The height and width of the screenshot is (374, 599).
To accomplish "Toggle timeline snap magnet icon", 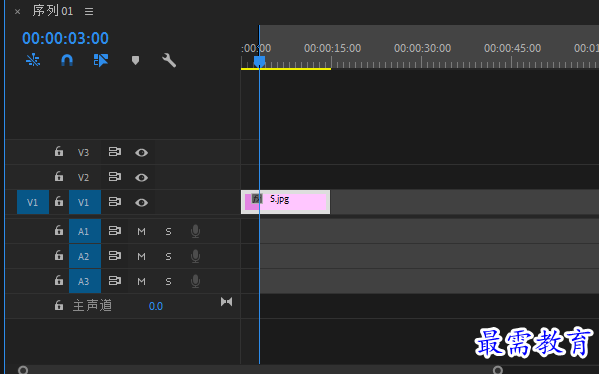I will coord(67,60).
